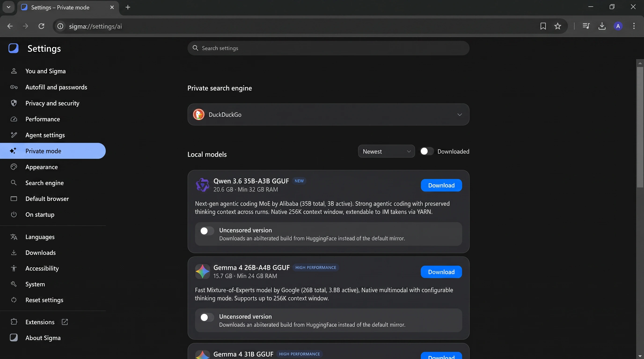Click the Autofill key icon
The height and width of the screenshot is (359, 644).
click(x=14, y=87)
